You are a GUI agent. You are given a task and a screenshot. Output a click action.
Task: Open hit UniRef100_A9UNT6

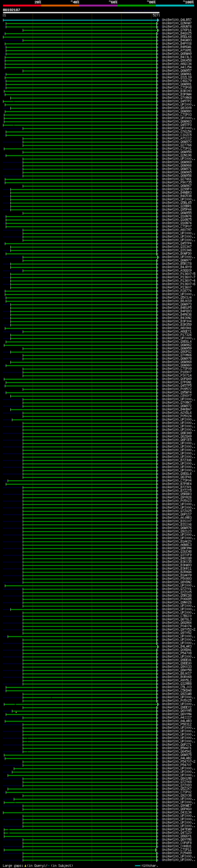[177, 26]
